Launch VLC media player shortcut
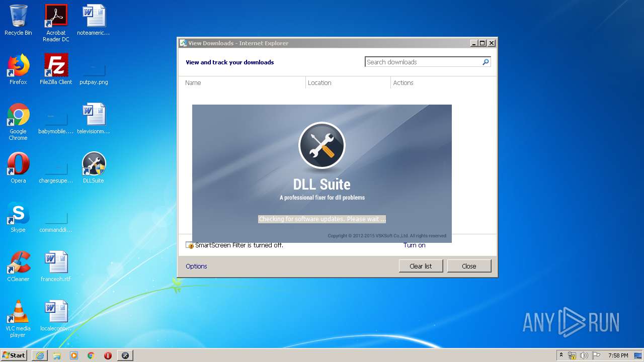The width and height of the screenshot is (644, 362). pos(18,319)
